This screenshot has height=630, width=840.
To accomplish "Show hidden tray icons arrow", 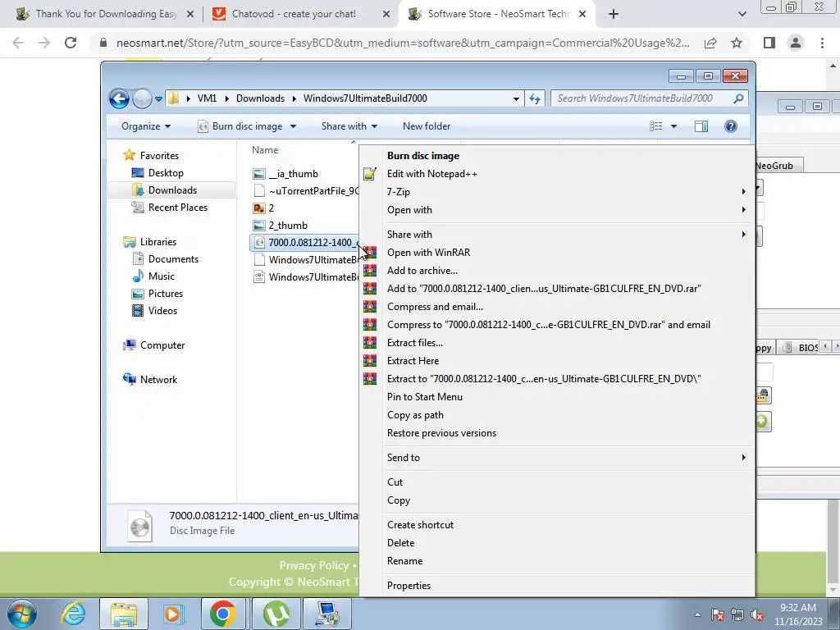I will pyautogui.click(x=697, y=614).
